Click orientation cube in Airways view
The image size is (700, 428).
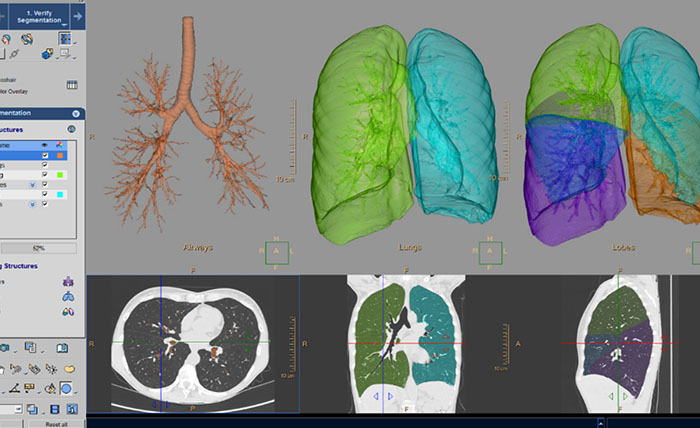coord(277,253)
